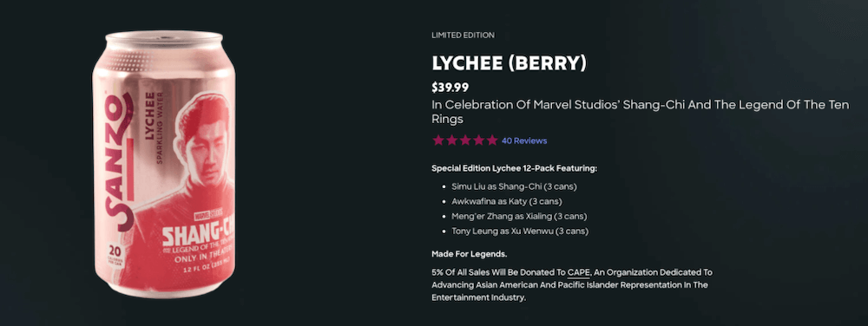Click the second rating star
This screenshot has height=326, width=868.
(x=451, y=140)
